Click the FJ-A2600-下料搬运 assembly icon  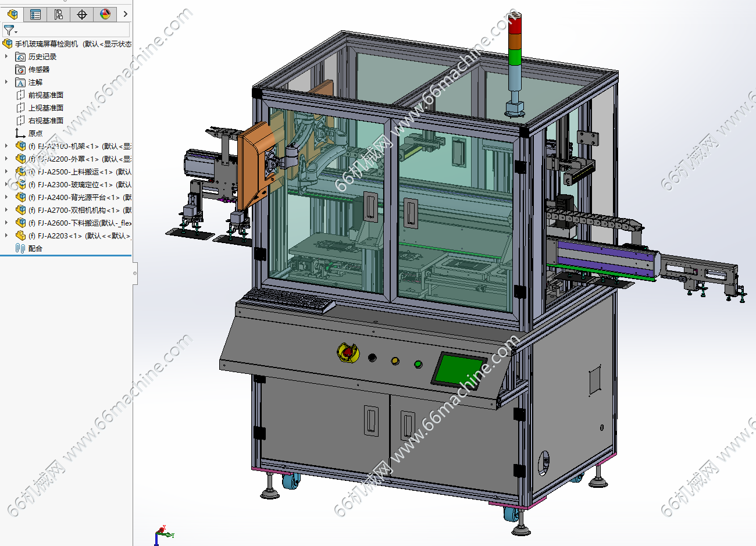20,223
